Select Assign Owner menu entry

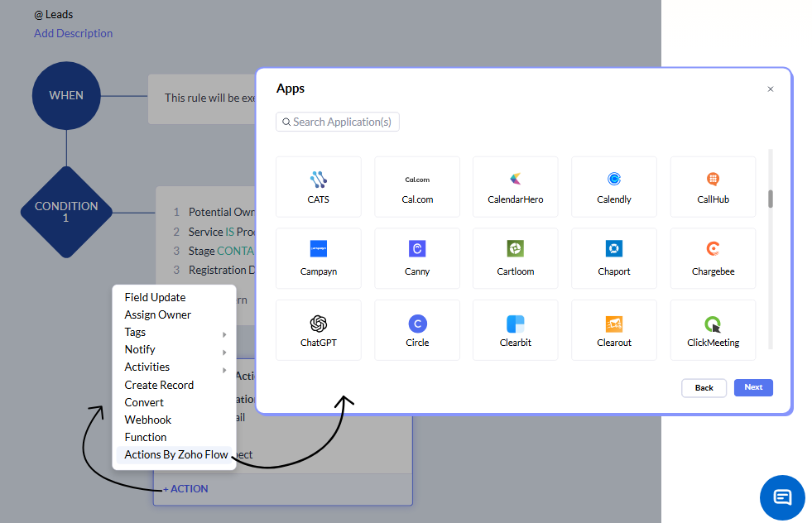click(157, 314)
